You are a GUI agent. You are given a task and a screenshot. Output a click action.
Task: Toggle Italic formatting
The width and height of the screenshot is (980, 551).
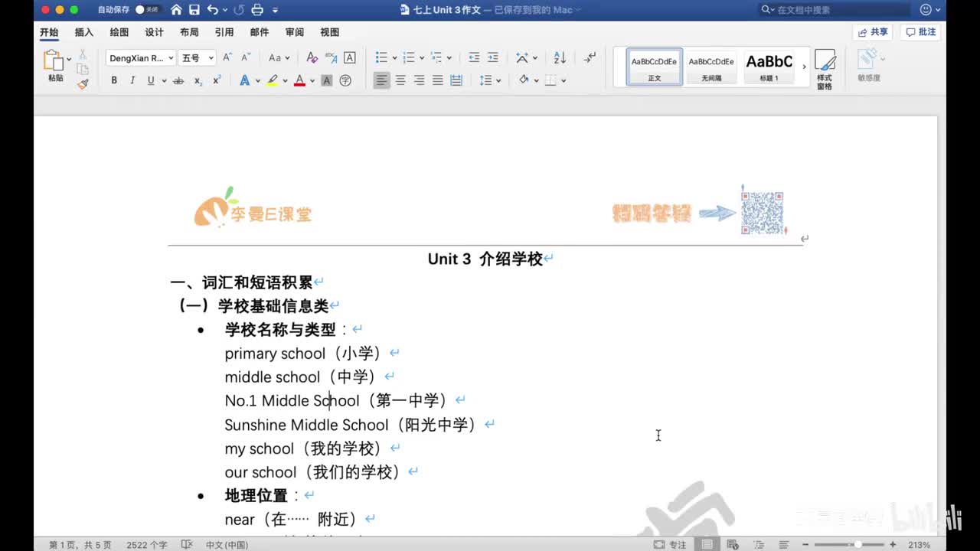pyautogui.click(x=132, y=80)
